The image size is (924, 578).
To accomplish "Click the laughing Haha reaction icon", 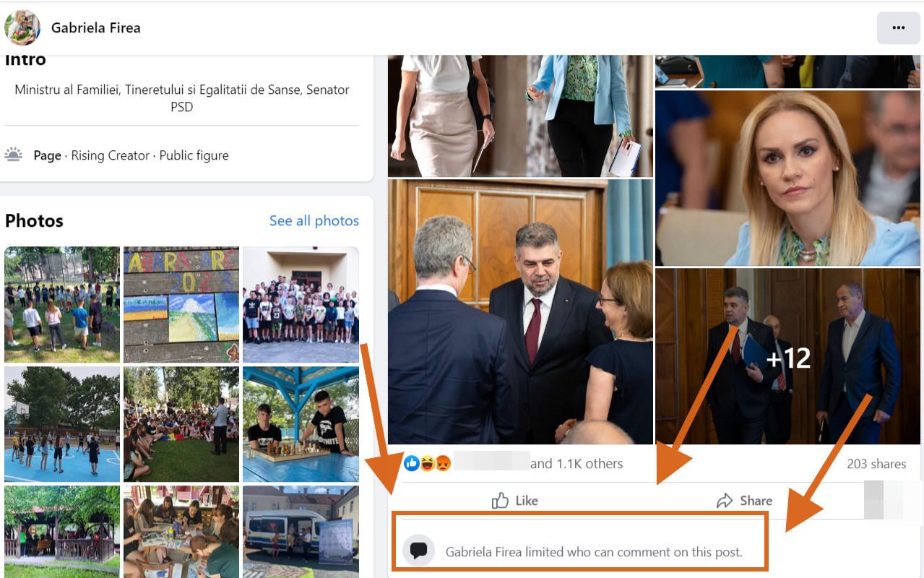I will click(428, 463).
